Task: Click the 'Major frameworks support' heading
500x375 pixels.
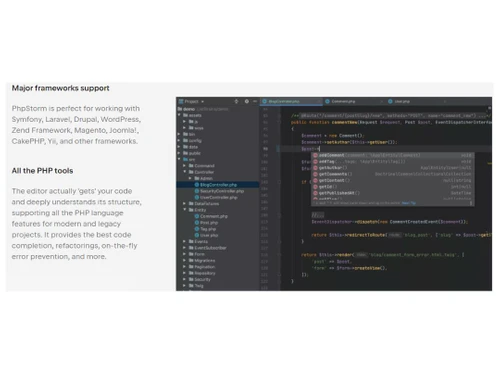Action: [61, 88]
